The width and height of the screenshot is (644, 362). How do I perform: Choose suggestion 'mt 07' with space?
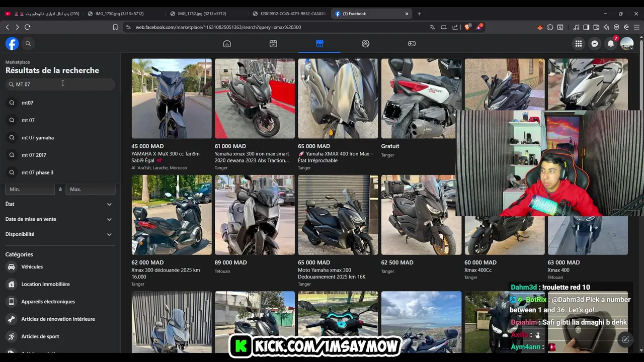(59, 120)
